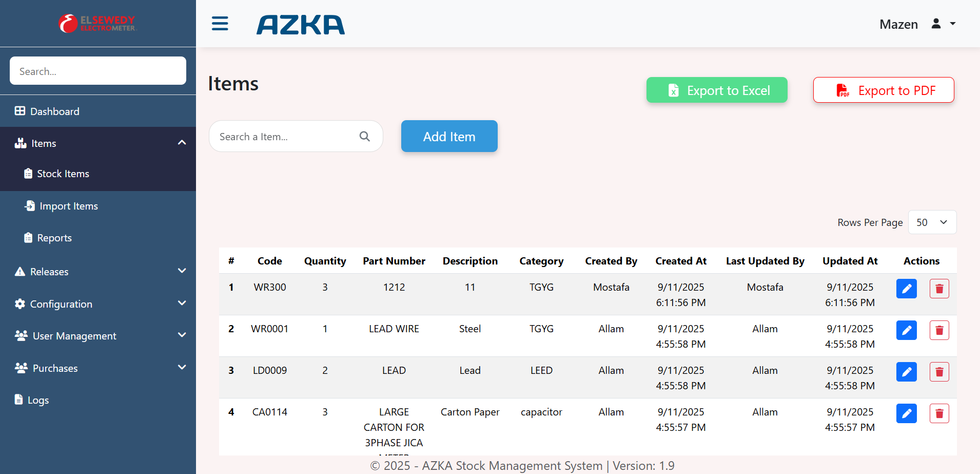Click the magnifier icon in item search
Viewport: 980px width, 474px height.
[364, 137]
